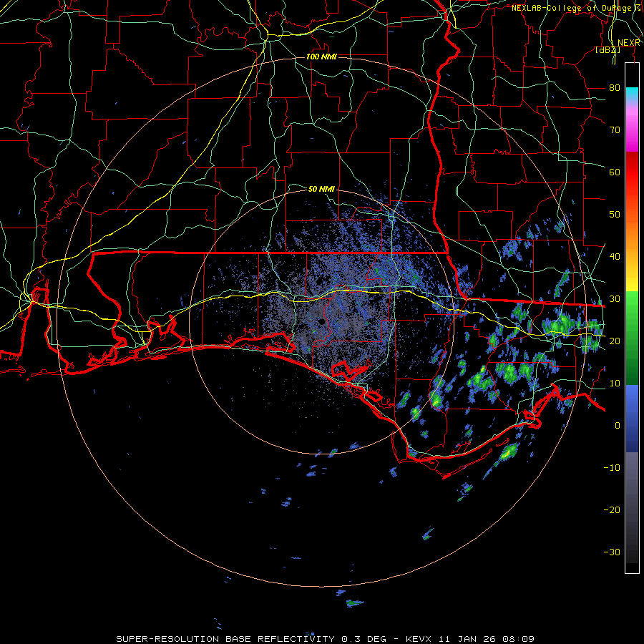Click the 50 value on the dBZ color scale
This screenshot has width=644, height=644.
tap(615, 215)
